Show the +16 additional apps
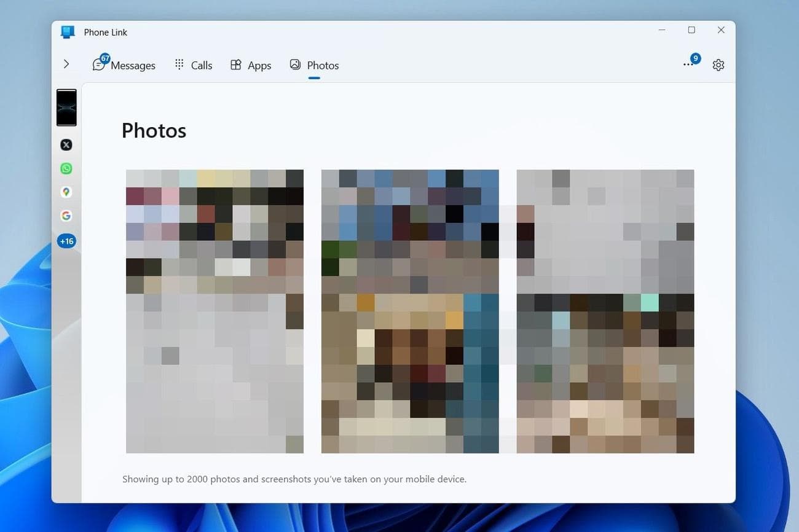This screenshot has width=799, height=532. click(x=66, y=241)
